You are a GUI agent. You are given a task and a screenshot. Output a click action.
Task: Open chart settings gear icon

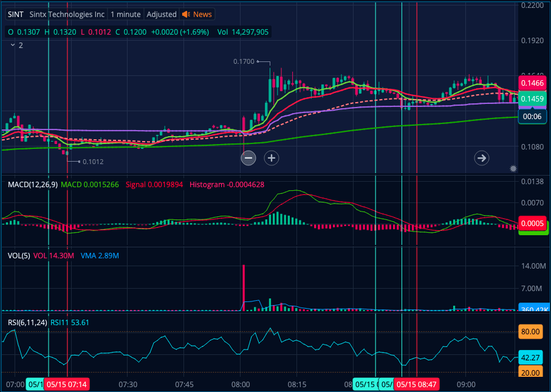(513, 168)
